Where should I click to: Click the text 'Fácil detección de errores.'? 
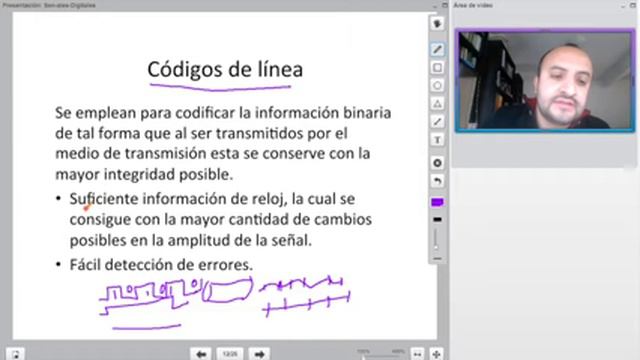pyautogui.click(x=161, y=265)
